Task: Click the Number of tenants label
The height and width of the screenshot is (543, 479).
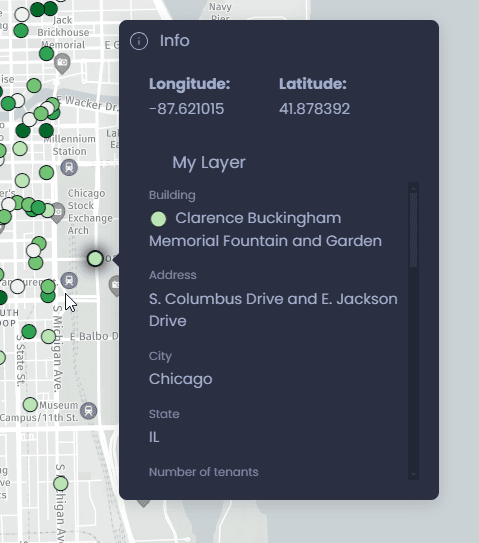Action: pos(204,472)
